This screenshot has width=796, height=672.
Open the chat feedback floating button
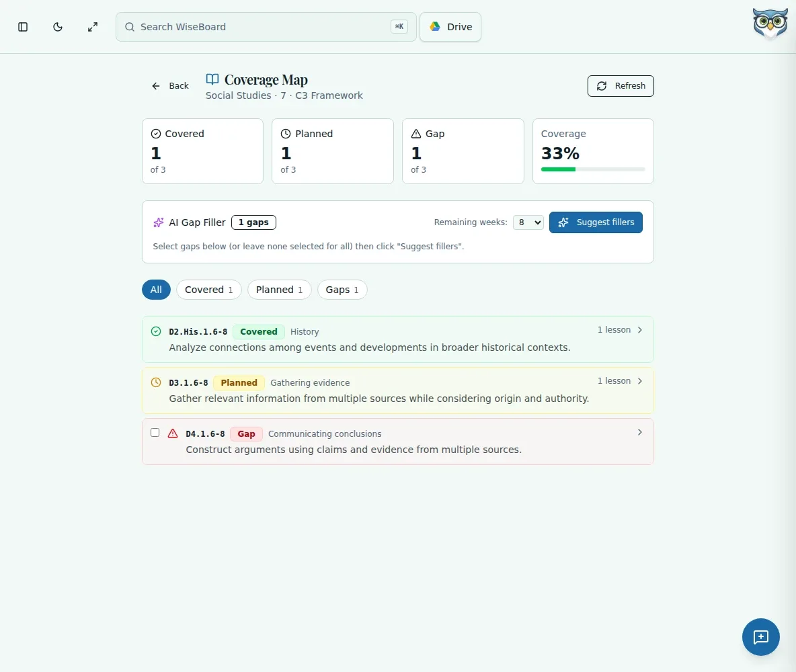point(760,637)
